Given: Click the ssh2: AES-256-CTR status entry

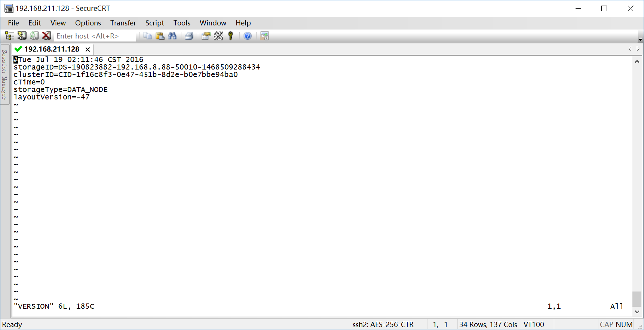Looking at the screenshot, I should pyautogui.click(x=383, y=324).
